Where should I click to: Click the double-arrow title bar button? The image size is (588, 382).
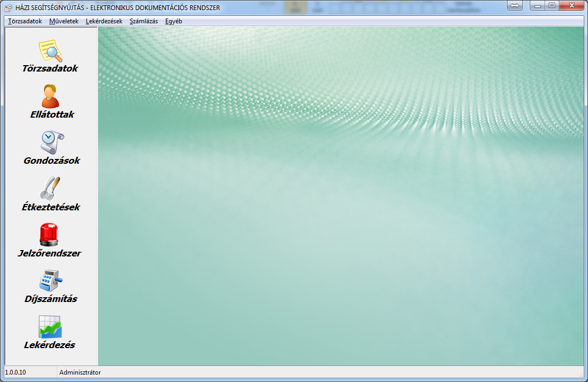[515, 5]
